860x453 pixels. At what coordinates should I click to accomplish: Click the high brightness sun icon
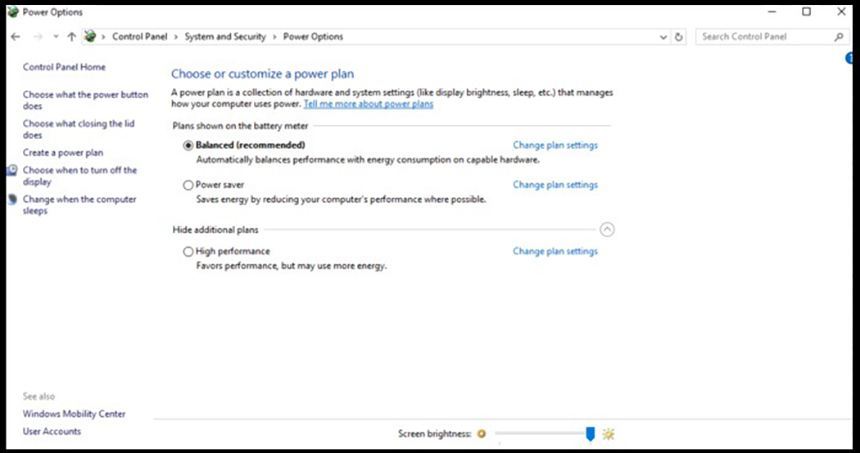pos(608,434)
